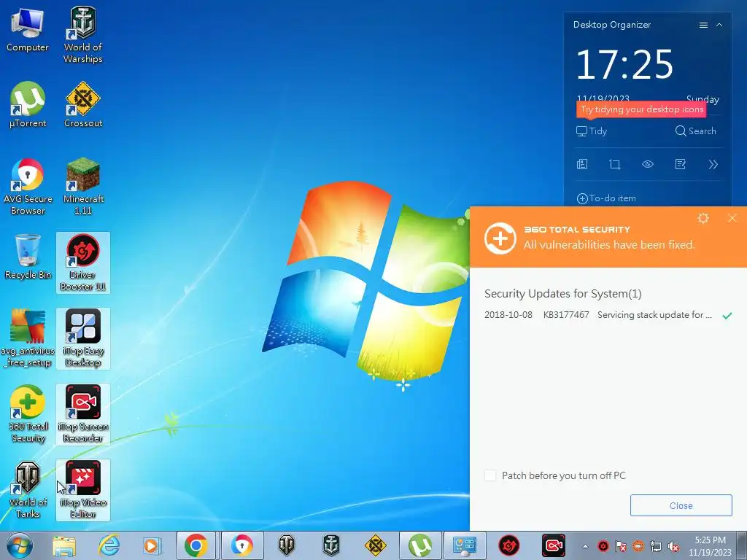
Task: Click the 360 Total Security plus logo
Action: point(500,238)
